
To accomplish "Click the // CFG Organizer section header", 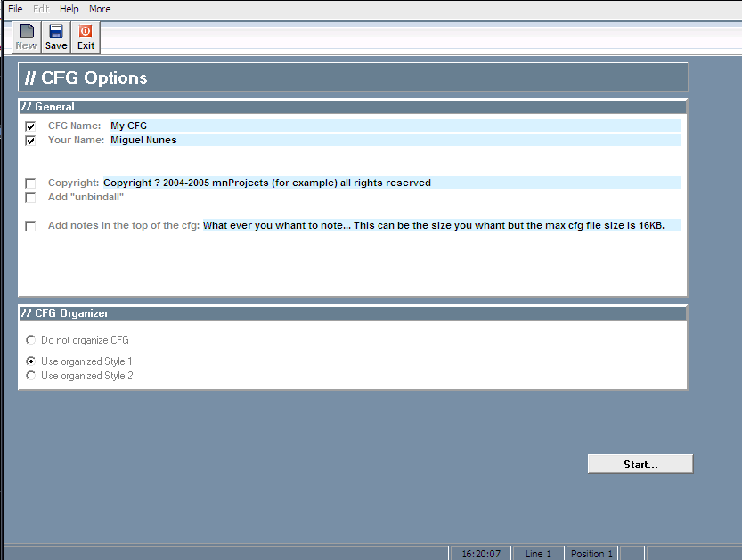I will [x=353, y=313].
